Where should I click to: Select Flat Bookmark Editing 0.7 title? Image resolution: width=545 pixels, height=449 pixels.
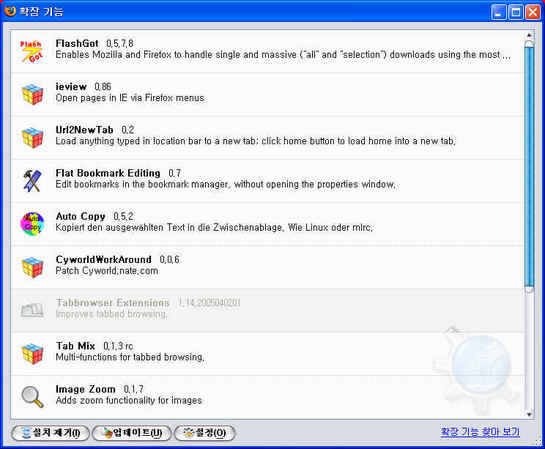pos(118,173)
